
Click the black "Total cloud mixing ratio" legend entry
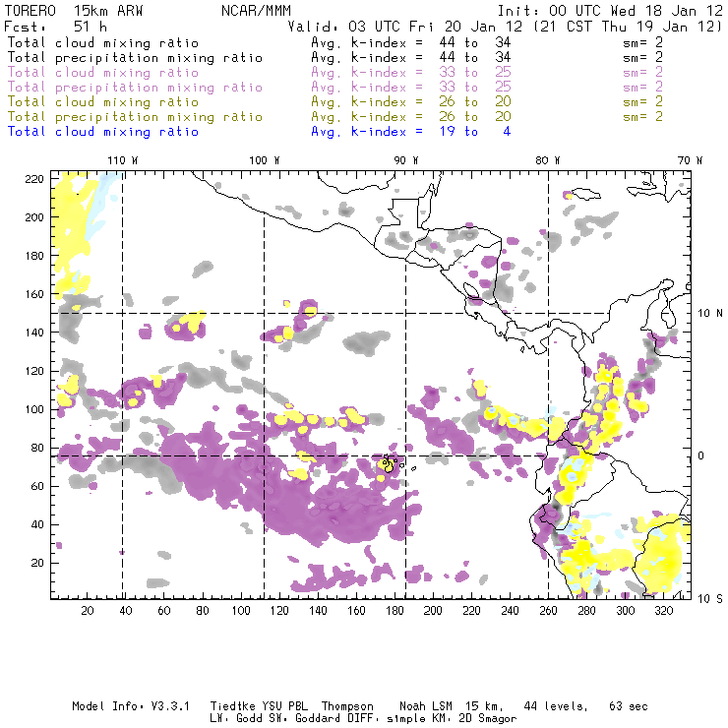tap(103, 43)
